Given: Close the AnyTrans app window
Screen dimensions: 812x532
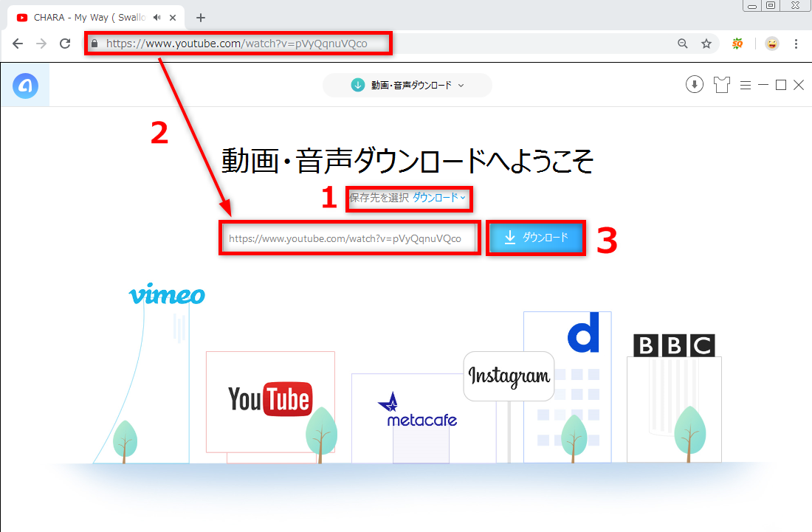Looking at the screenshot, I should pos(799,85).
